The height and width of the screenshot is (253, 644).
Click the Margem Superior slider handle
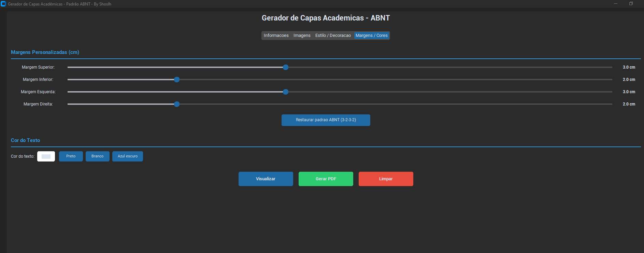286,67
